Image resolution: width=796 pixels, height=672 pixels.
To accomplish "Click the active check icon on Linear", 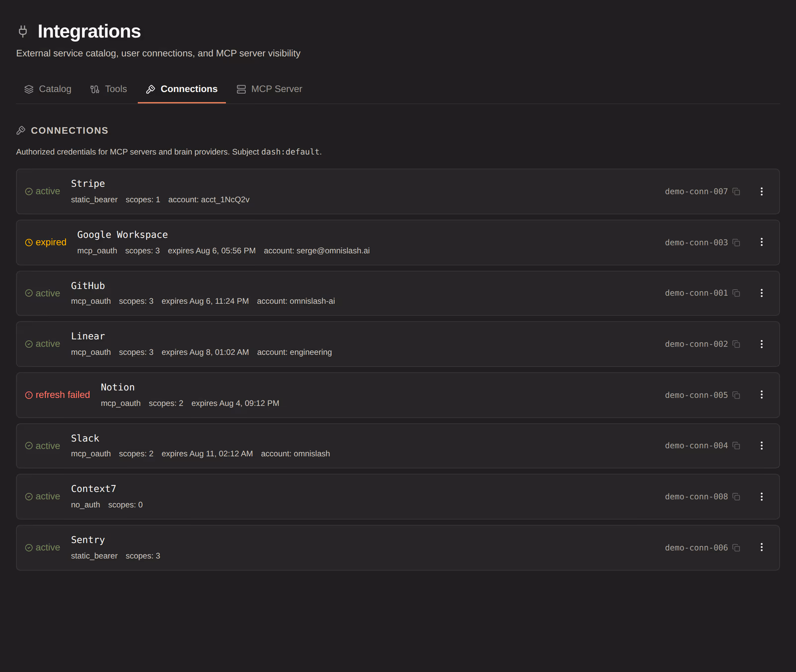I will coord(29,344).
